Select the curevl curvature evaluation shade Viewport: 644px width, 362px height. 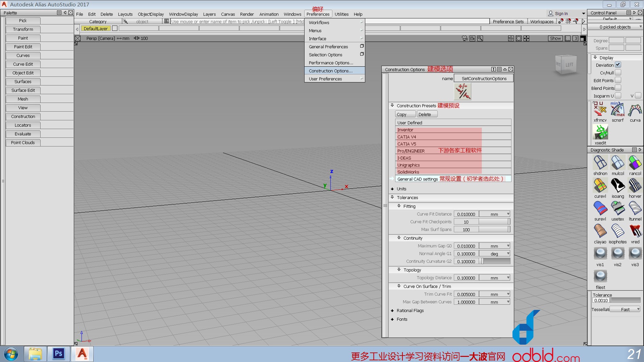600,186
